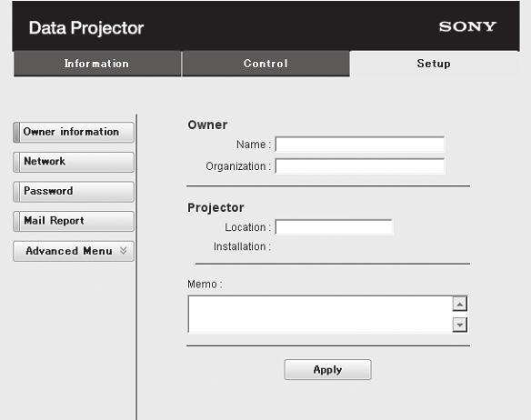Open the Owner information page
531x420 pixels.
74,132
